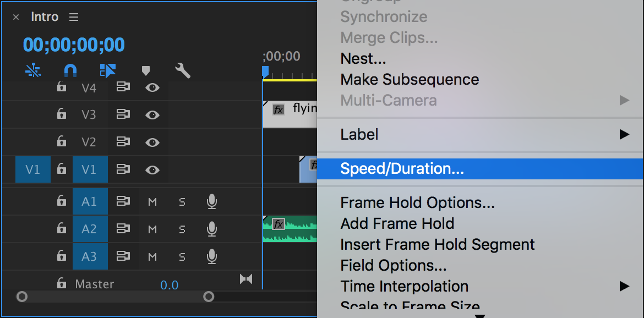Click the voice-over record microphone on A1
The image size is (644, 318).
point(212,201)
